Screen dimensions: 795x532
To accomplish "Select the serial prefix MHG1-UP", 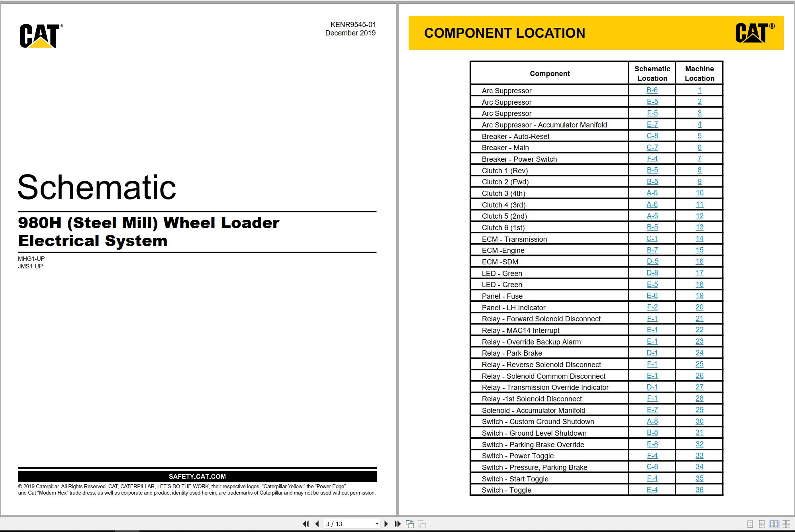I will pyautogui.click(x=31, y=259).
